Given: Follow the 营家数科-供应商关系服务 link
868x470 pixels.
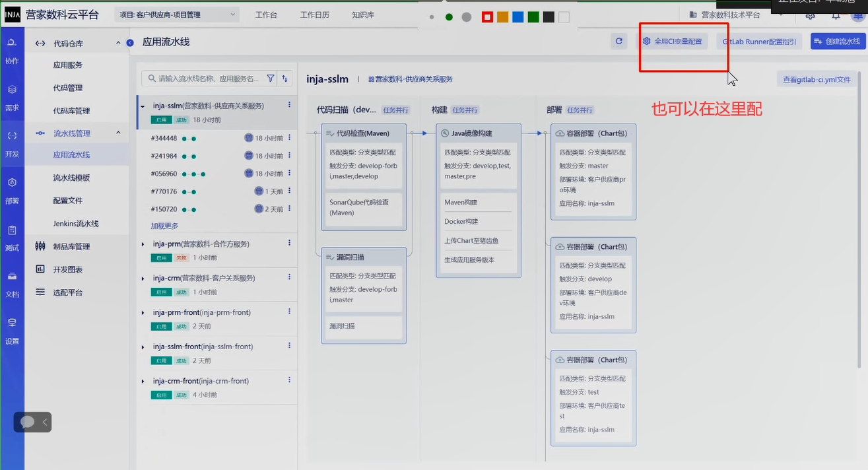Looking at the screenshot, I should click(411, 79).
